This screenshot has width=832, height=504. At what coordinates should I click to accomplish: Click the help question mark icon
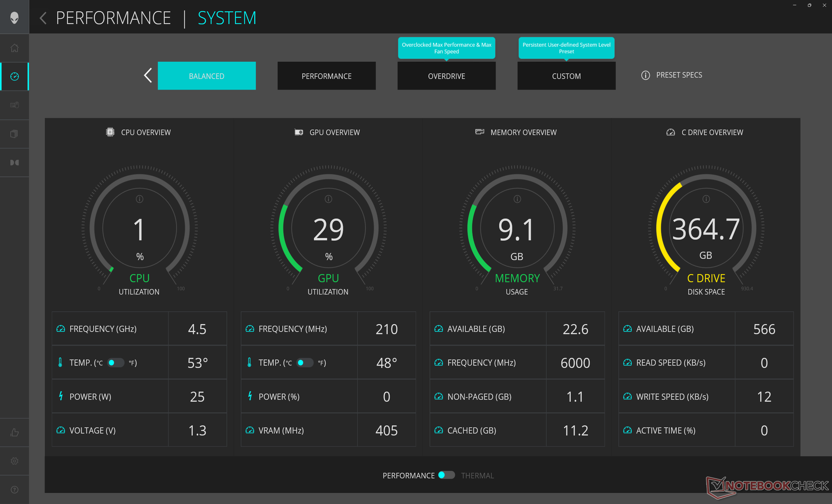pyautogui.click(x=14, y=490)
